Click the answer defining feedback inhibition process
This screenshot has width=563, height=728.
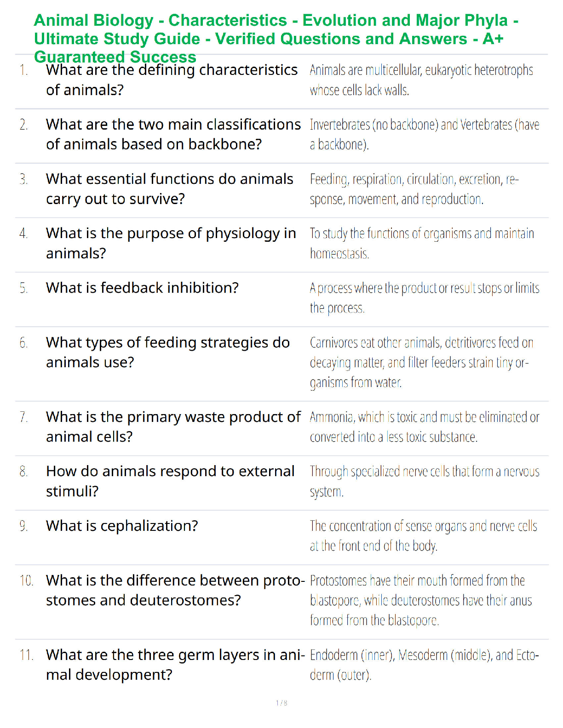coord(424,298)
